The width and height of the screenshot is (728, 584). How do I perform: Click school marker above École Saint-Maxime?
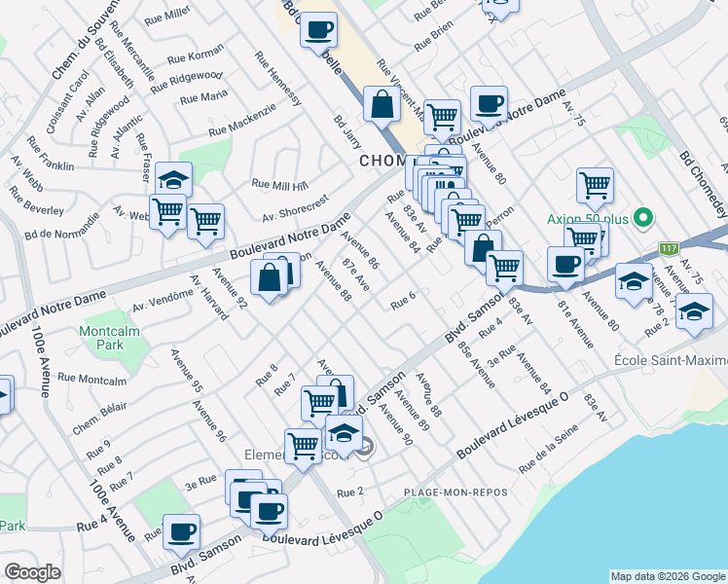tap(694, 312)
